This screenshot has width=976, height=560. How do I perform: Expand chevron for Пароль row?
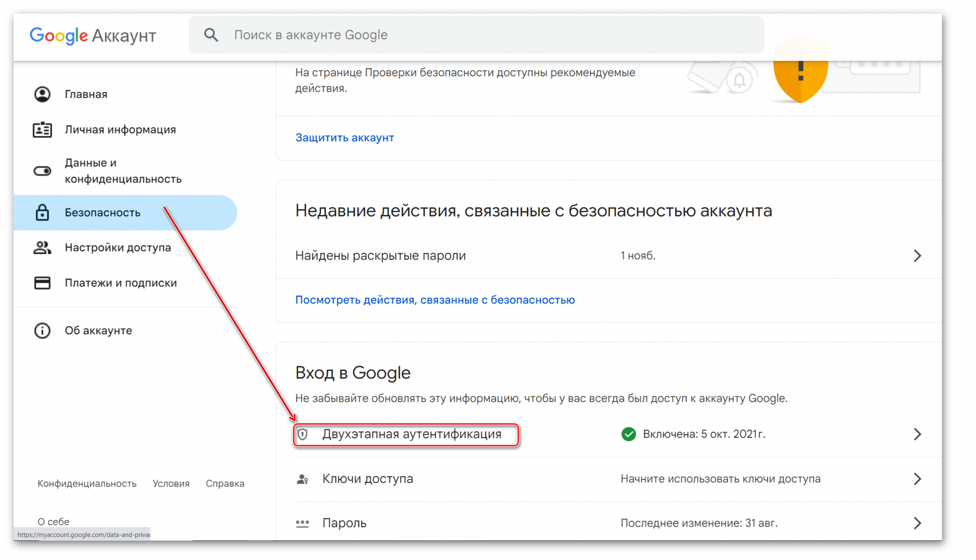click(917, 523)
